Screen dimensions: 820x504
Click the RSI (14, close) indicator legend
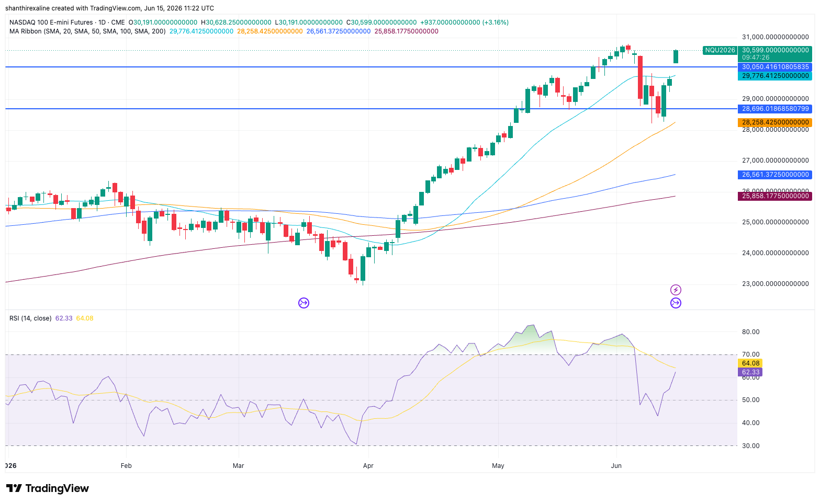[x=30, y=318]
